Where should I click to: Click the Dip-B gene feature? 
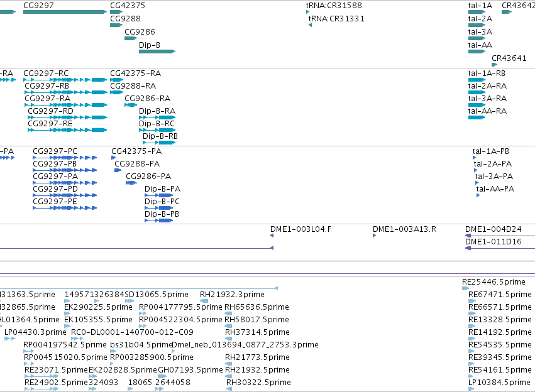pyautogui.click(x=157, y=52)
